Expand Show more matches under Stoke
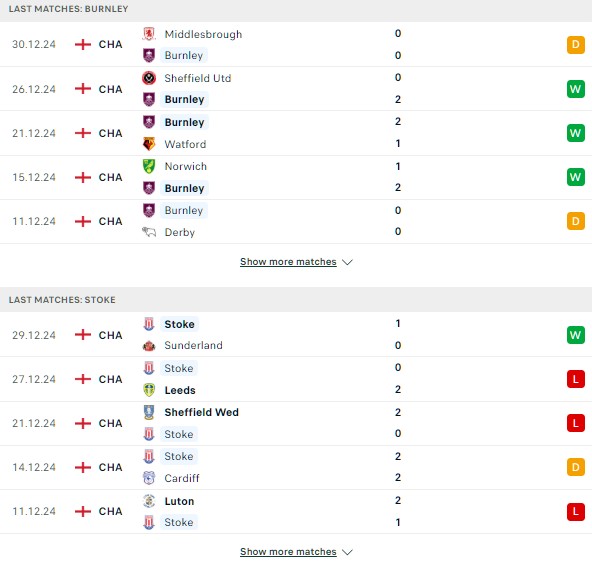Viewport: 592px width, 563px height. tap(288, 552)
